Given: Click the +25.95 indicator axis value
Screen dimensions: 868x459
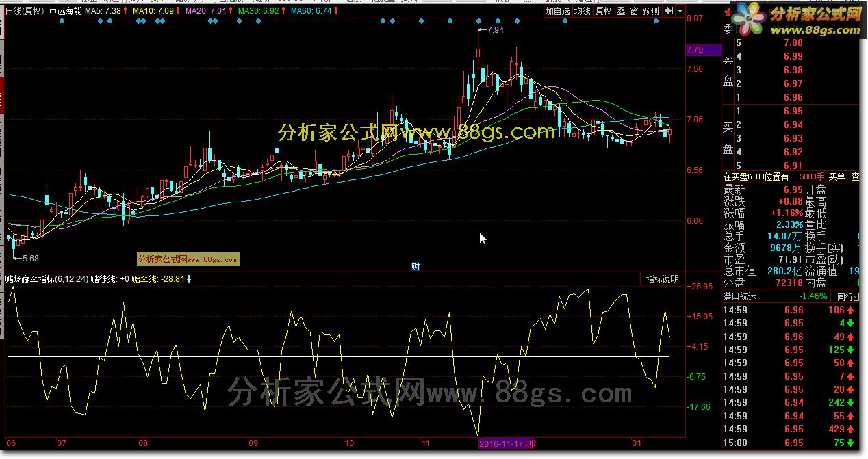Looking at the screenshot, I should 699,287.
